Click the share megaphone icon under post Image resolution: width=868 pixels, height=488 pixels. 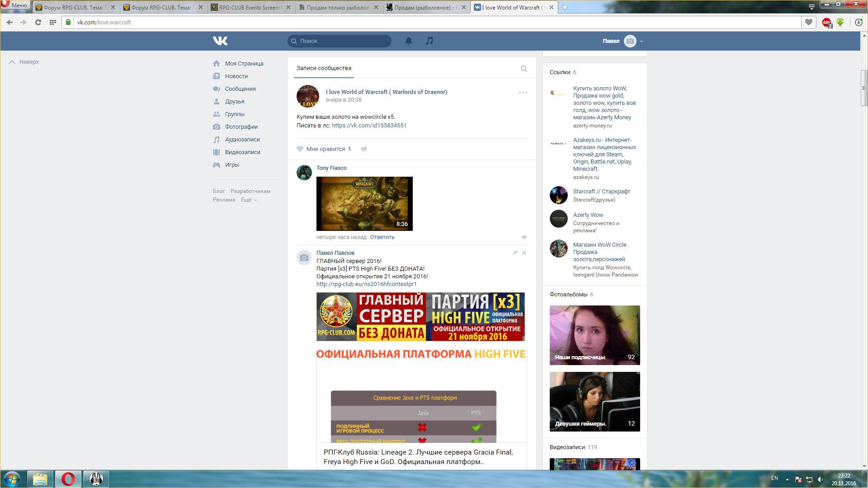pos(364,149)
